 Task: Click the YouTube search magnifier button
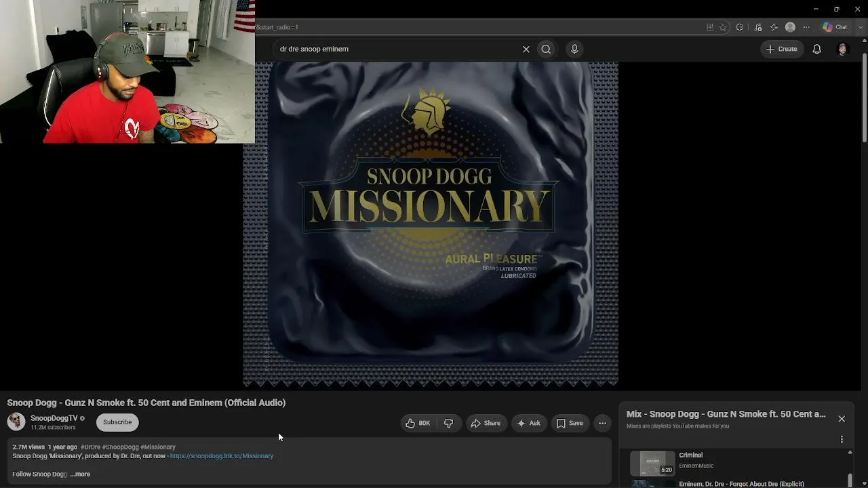(x=546, y=49)
